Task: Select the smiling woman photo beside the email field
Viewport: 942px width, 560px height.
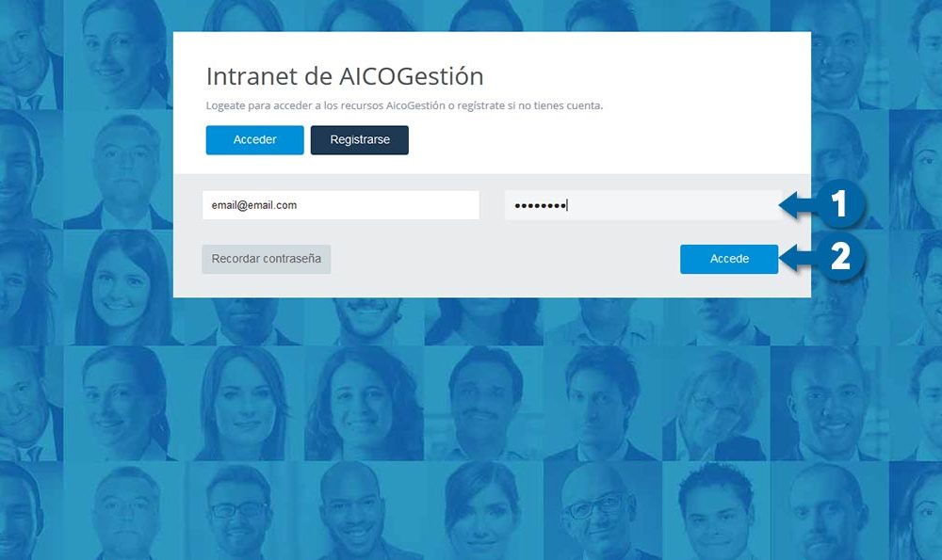Action: tap(119, 287)
